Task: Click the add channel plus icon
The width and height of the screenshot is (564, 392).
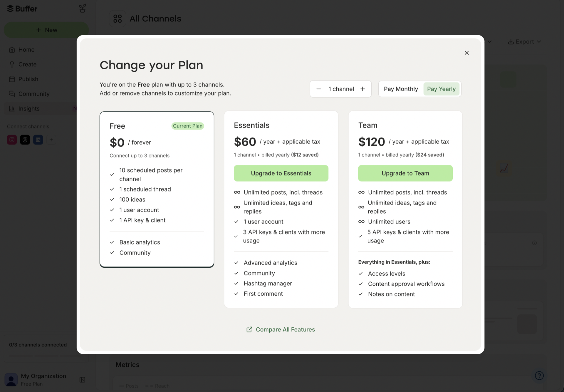Action: (51, 140)
